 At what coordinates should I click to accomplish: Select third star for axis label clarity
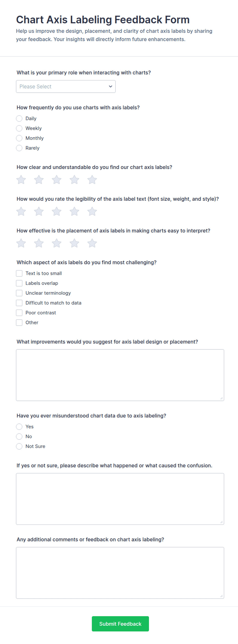click(57, 180)
